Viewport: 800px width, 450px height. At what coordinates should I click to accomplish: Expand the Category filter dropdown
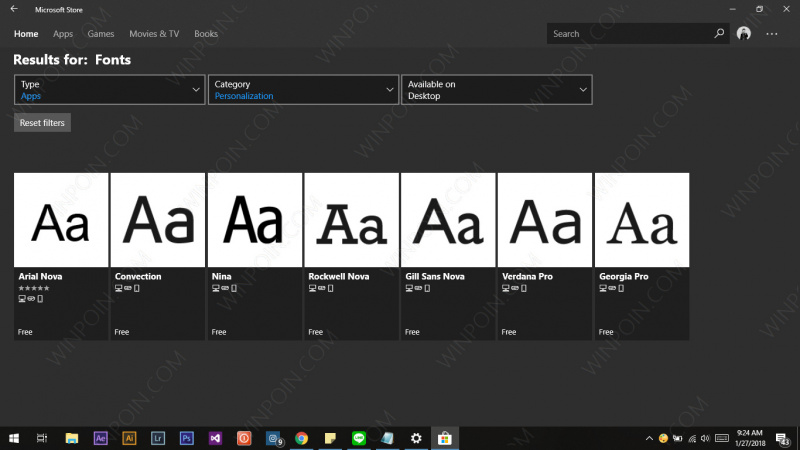click(303, 90)
